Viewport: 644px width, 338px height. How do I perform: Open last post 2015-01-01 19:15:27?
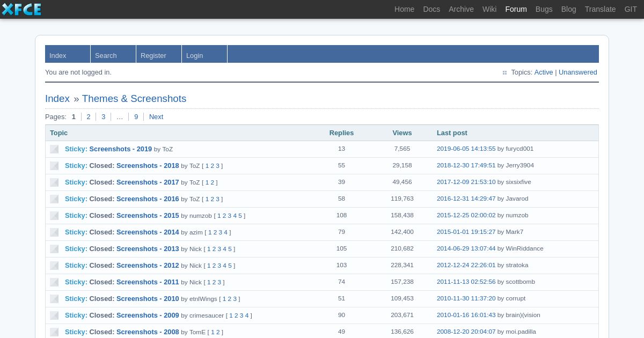[x=466, y=232]
